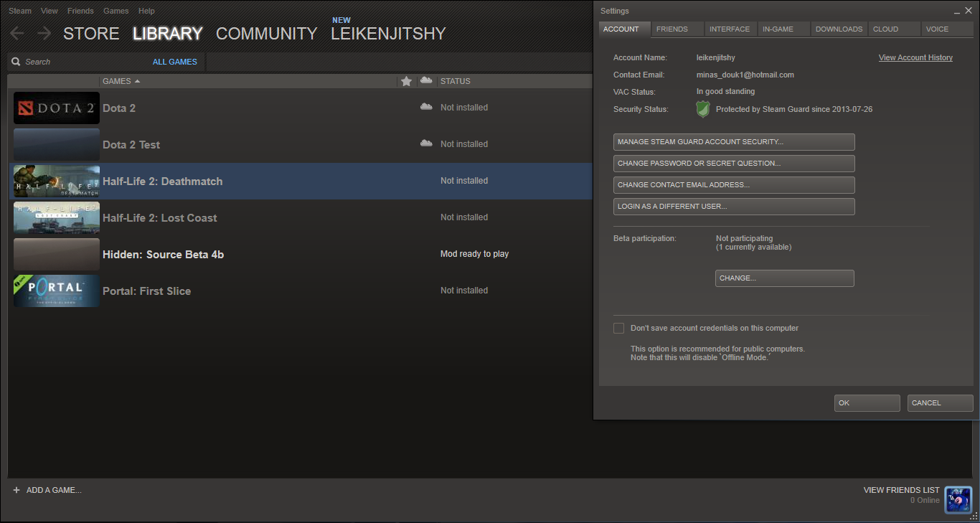Click the cloud icon in the Dota 2 Test row

(426, 143)
